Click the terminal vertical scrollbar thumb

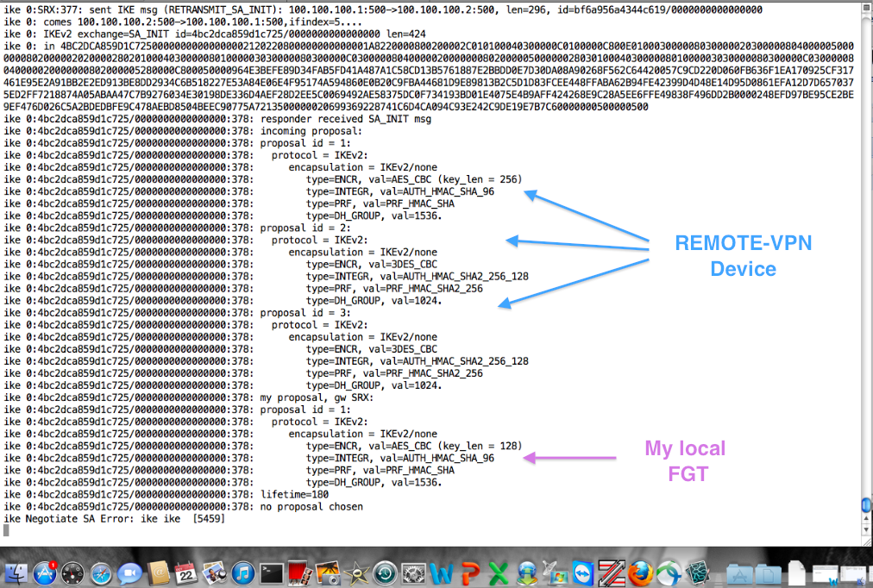(x=866, y=505)
